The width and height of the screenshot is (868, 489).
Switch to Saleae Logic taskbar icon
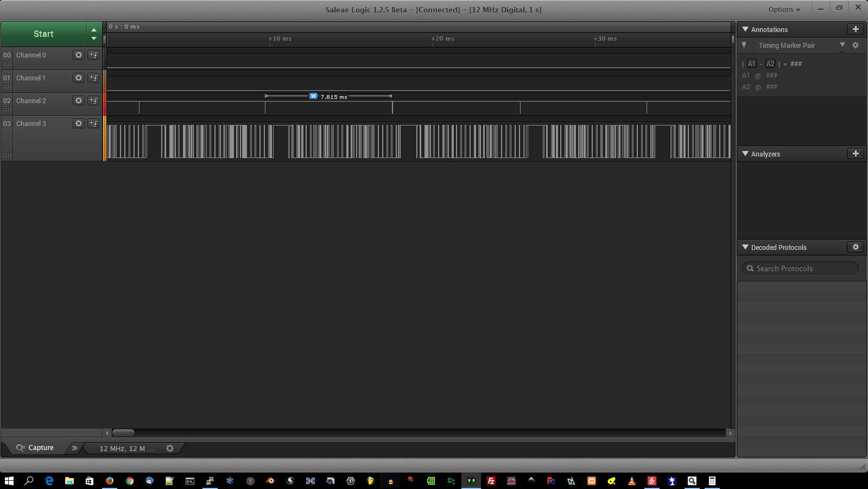[x=471, y=481]
